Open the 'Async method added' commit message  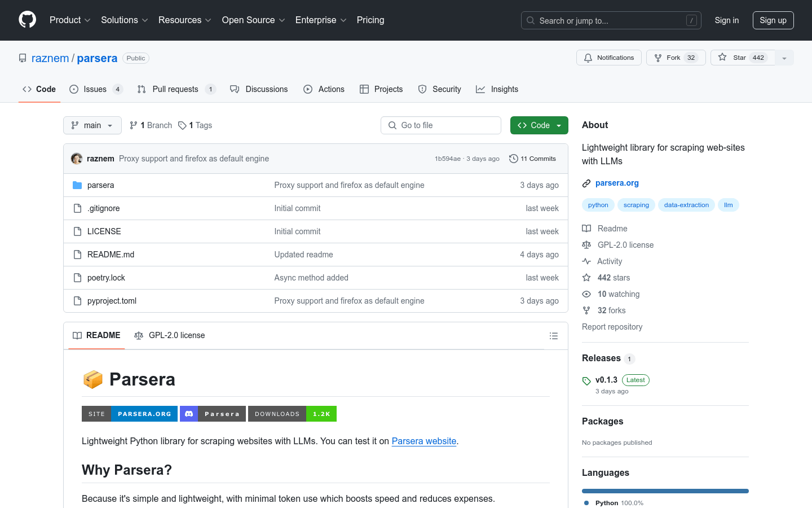(311, 278)
